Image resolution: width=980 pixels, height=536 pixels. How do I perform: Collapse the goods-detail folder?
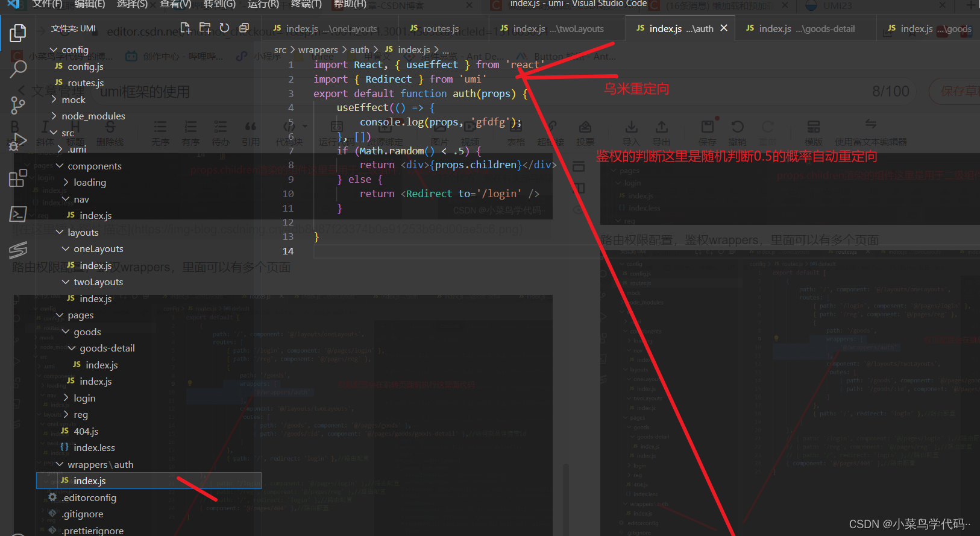[107, 348]
